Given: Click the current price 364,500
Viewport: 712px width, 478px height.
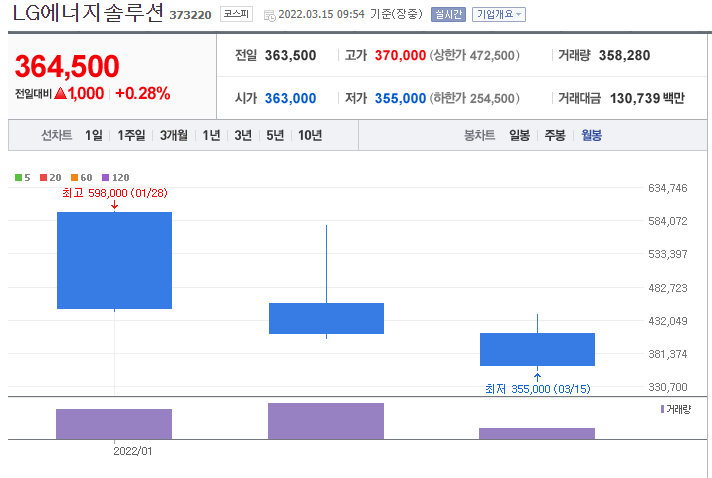Looking at the screenshot, I should [x=67, y=66].
